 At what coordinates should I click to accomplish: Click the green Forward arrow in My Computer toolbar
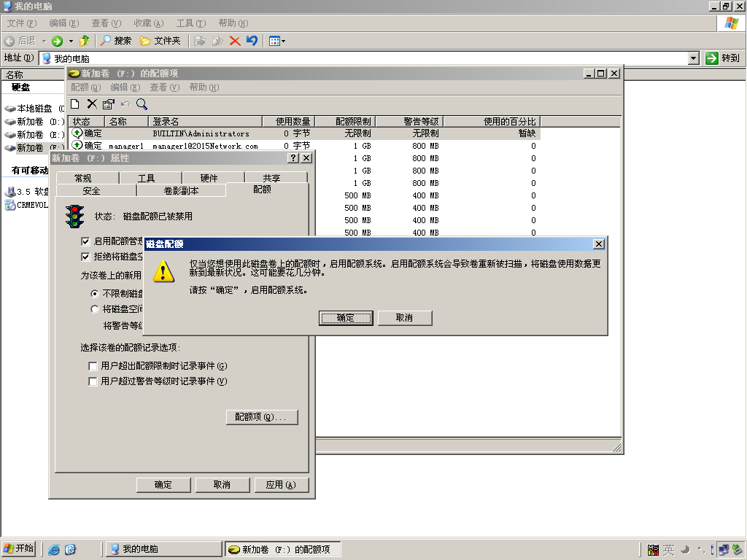pyautogui.click(x=57, y=42)
